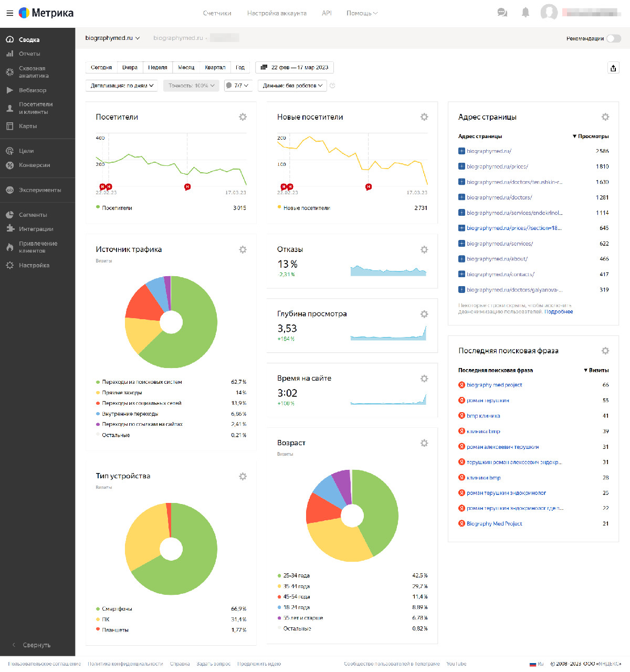This screenshot has height=672, width=630.
Task: Open API in top navigation
Action: tap(327, 13)
